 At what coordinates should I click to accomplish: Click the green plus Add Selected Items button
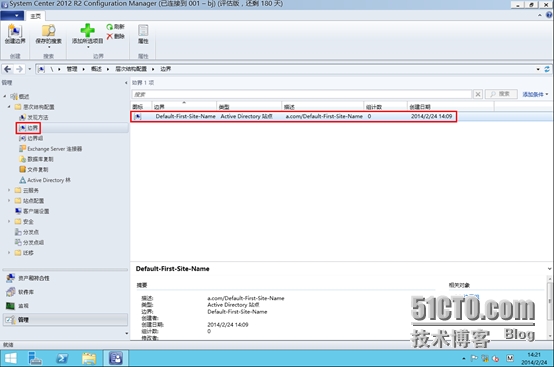(x=87, y=36)
